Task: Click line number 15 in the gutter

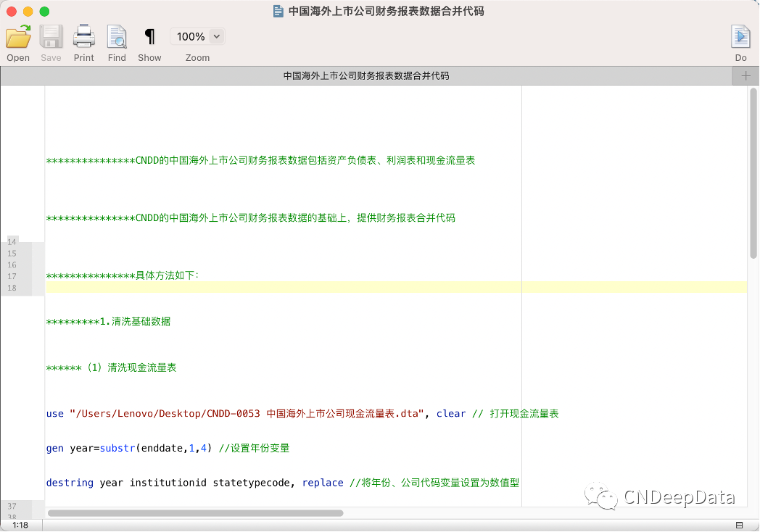Action: click(12, 254)
